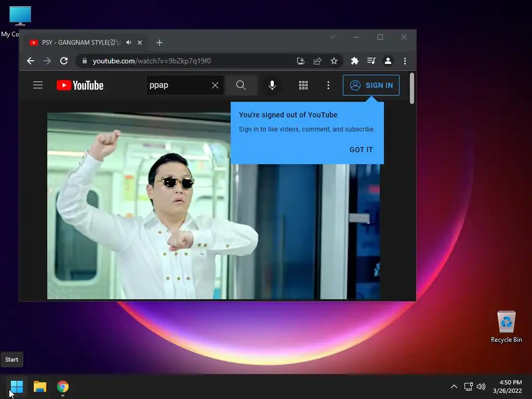The height and width of the screenshot is (399, 532).
Task: Click the browser forward arrow
Action: tap(47, 61)
